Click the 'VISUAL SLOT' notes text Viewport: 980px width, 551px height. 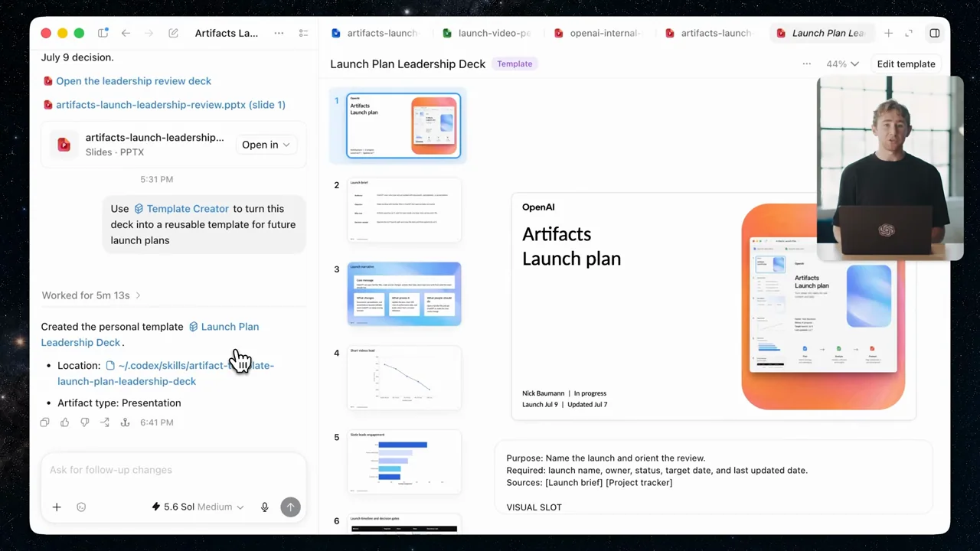tap(534, 507)
